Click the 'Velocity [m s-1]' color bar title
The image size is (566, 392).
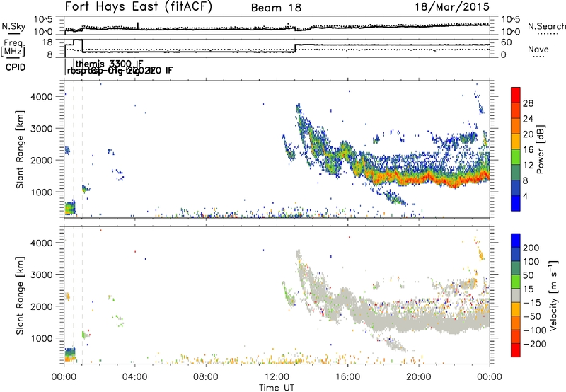(553, 296)
